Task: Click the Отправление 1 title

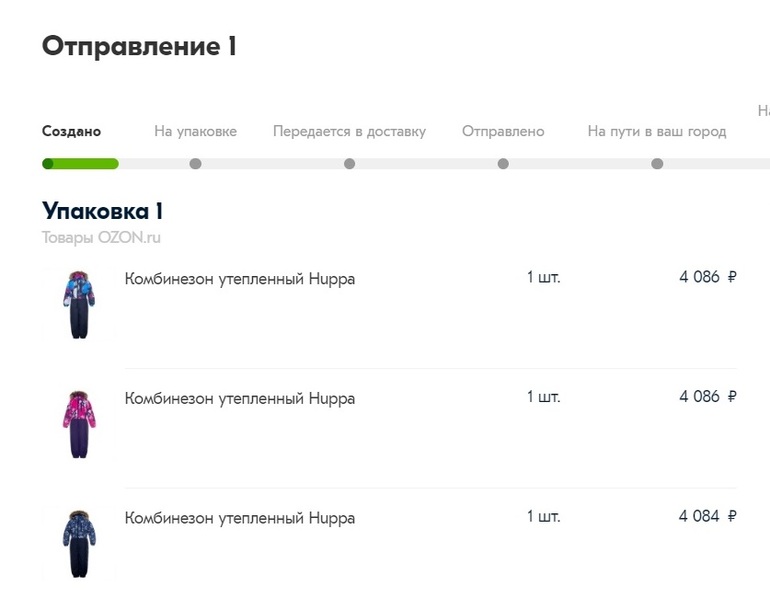Action: click(x=139, y=46)
